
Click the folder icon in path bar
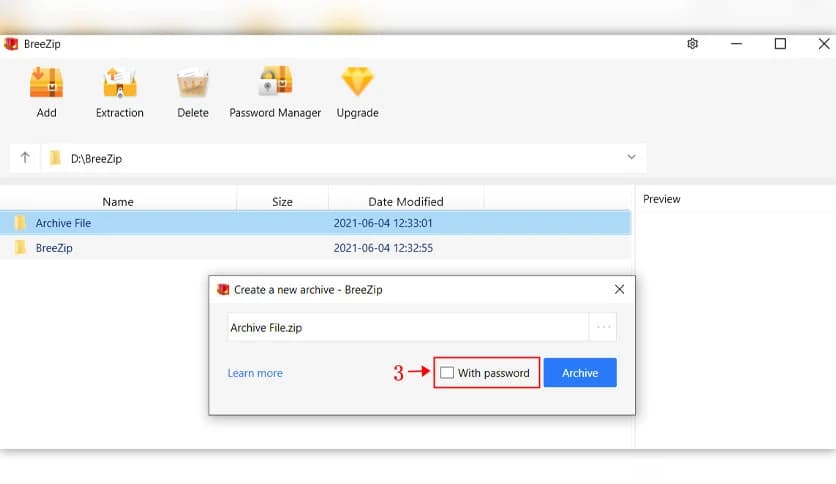(x=55, y=158)
